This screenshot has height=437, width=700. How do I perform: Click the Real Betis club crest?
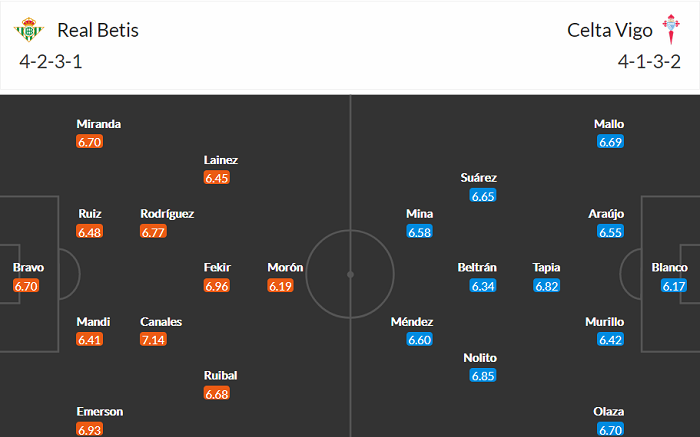[31, 31]
